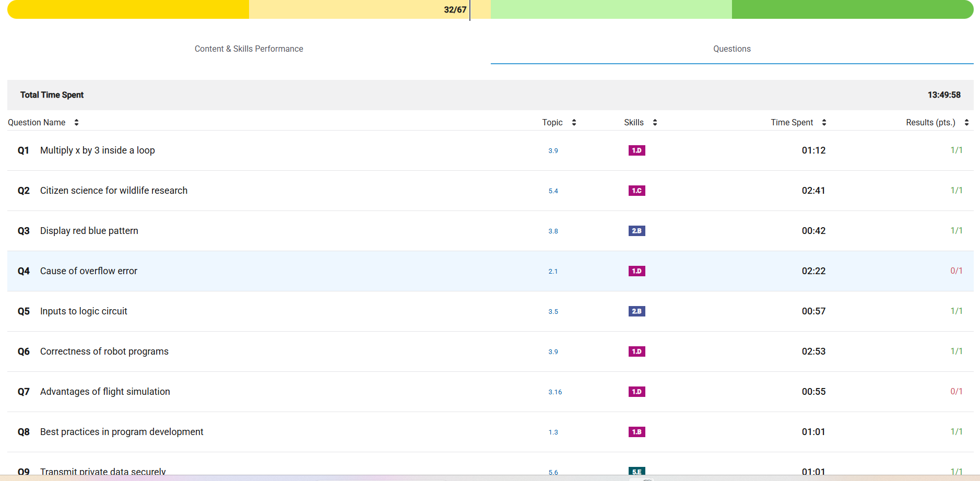This screenshot has width=980, height=481.
Task: Click the 1.B skill badge for Q8
Action: pyautogui.click(x=636, y=432)
